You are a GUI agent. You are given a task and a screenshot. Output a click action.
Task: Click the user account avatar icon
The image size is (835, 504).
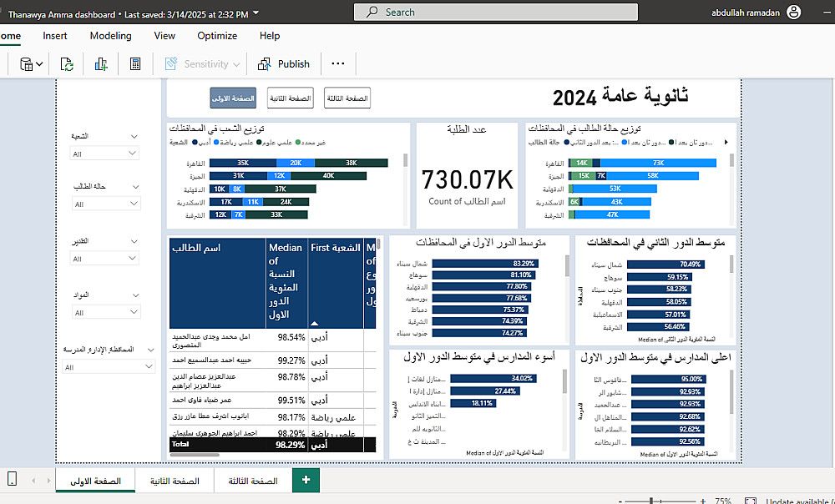tap(793, 13)
